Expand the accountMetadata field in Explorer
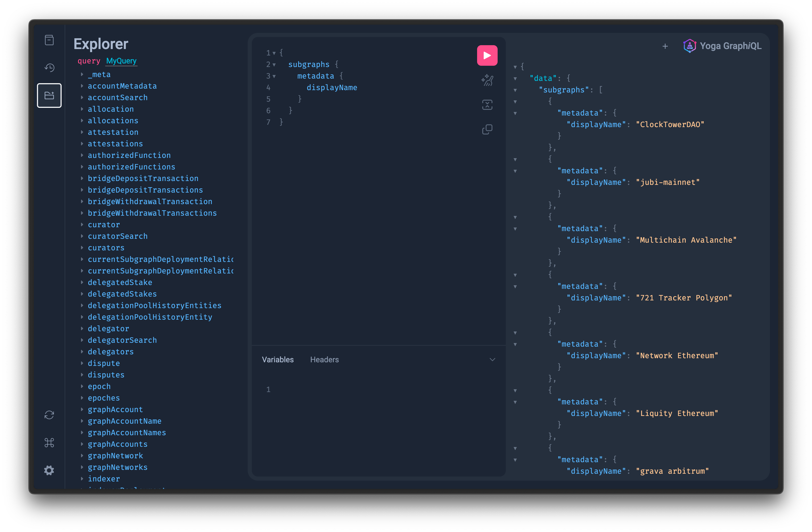Screen dimensions: 812x532 [x=122, y=86]
